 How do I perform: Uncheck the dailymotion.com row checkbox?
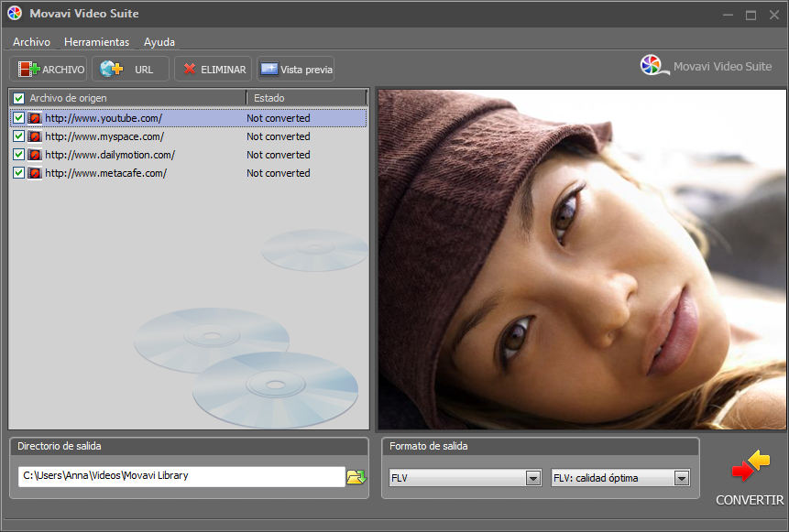pyautogui.click(x=18, y=155)
